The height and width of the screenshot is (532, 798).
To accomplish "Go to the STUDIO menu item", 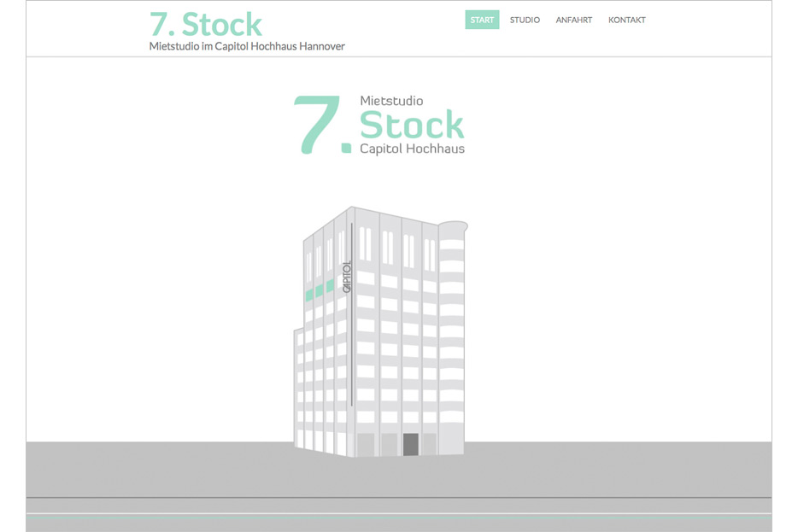I will tap(525, 20).
